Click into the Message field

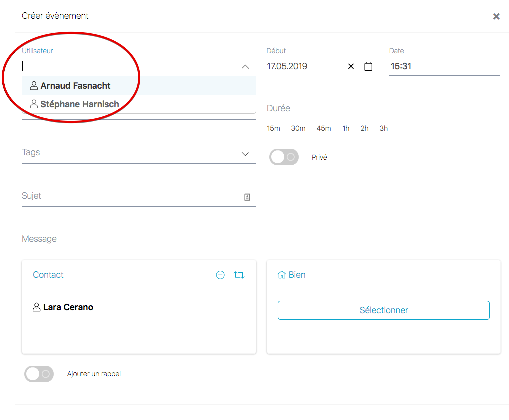point(261,239)
